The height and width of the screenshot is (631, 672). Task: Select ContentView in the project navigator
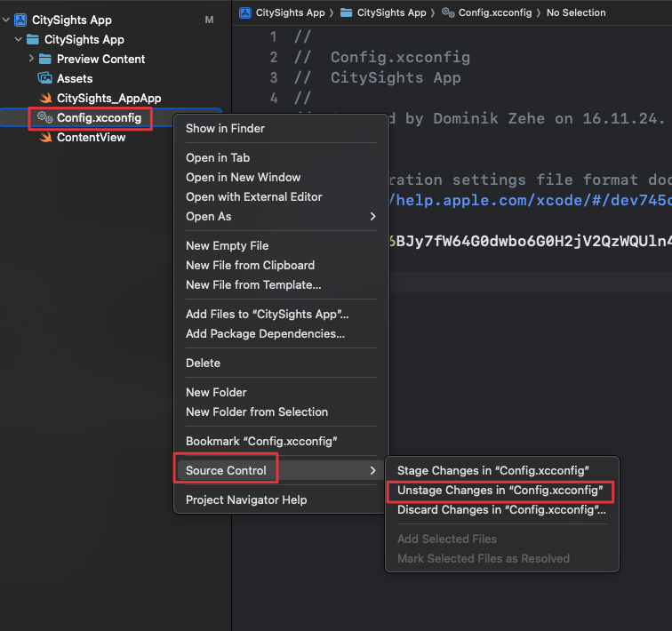pos(92,137)
